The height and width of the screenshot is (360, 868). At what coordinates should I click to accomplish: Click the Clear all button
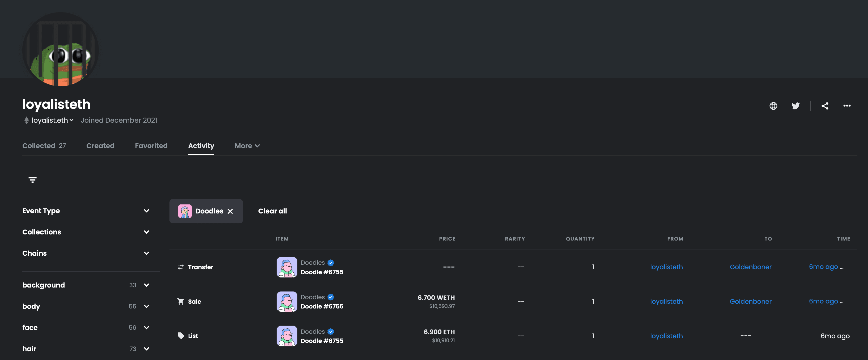(x=272, y=211)
